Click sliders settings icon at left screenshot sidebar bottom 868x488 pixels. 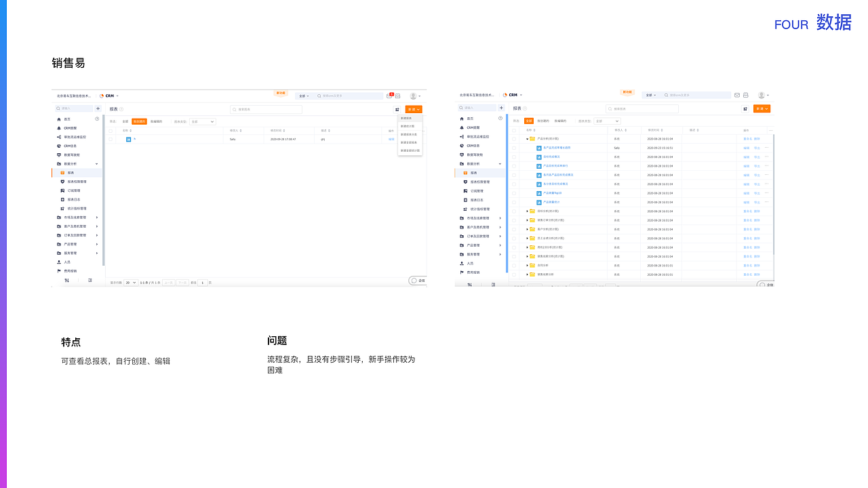tap(66, 280)
